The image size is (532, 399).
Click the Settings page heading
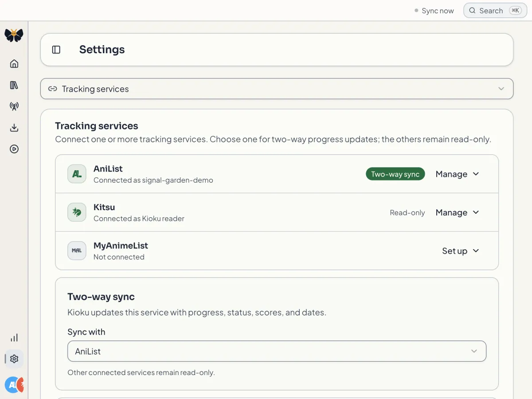point(102,50)
